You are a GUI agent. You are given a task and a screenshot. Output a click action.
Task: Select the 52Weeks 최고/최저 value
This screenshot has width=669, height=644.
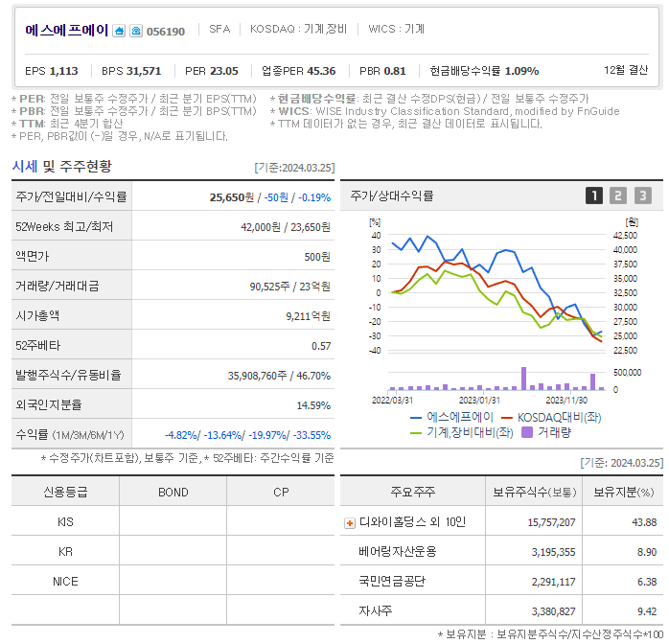coord(286,227)
